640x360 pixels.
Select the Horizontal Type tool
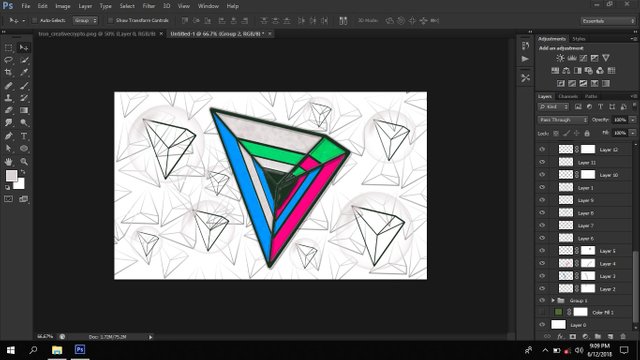[24, 136]
